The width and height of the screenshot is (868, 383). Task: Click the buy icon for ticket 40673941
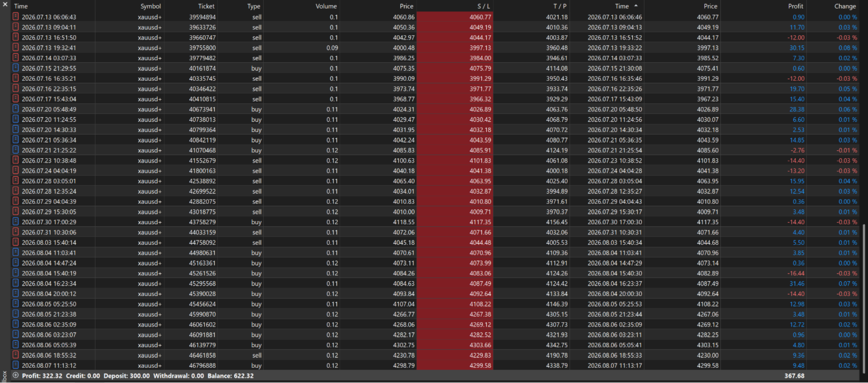[x=16, y=109]
